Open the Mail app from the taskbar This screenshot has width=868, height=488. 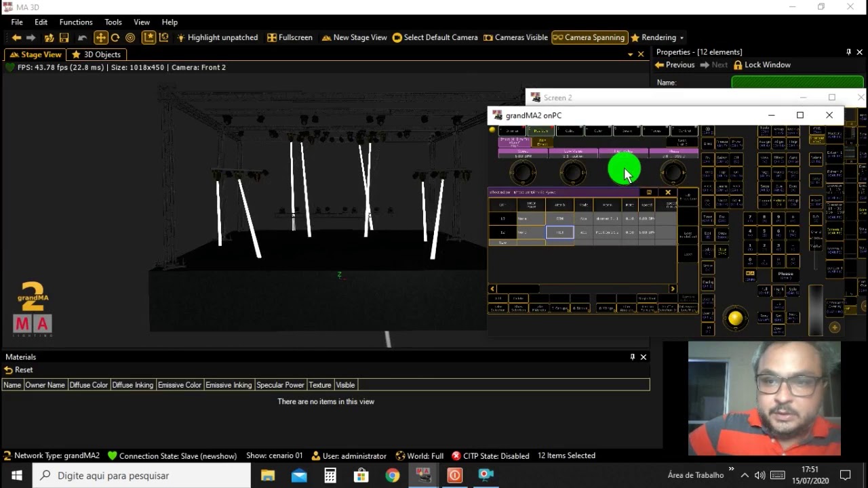[299, 475]
